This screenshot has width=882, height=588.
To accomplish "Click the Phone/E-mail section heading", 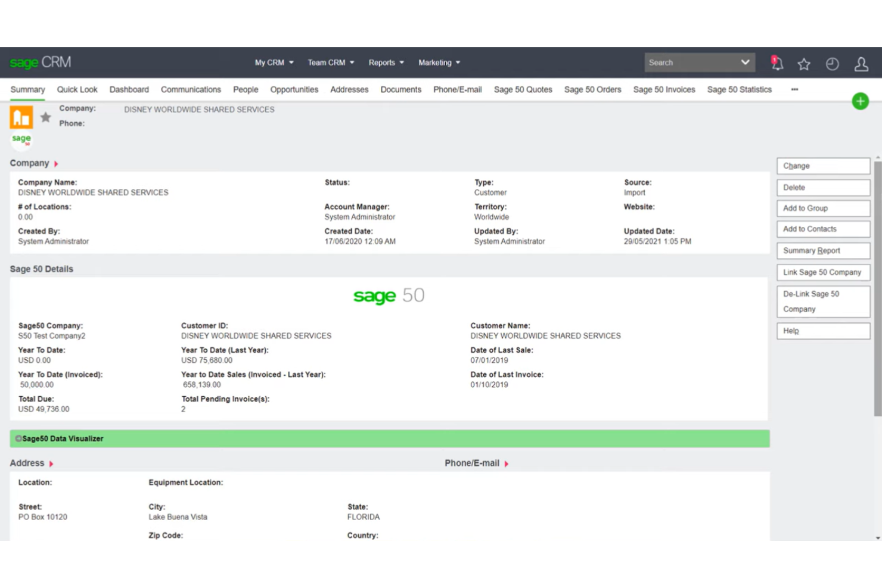I will [x=472, y=463].
